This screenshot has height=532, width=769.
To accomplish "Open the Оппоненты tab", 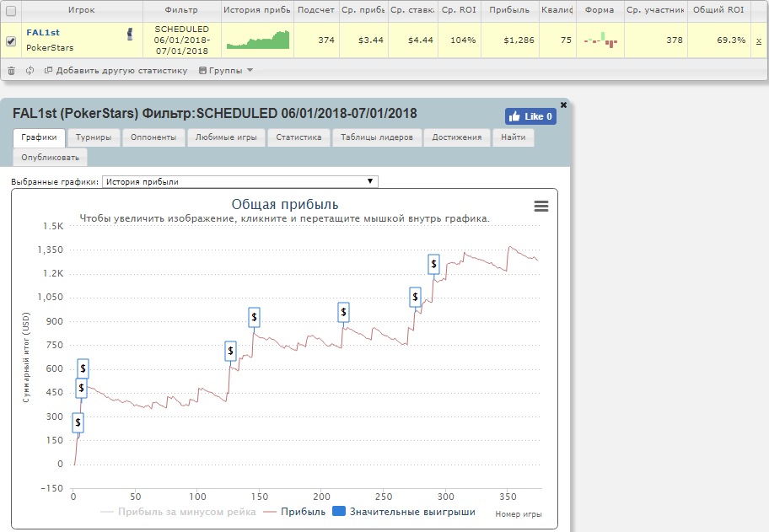I will (153, 137).
